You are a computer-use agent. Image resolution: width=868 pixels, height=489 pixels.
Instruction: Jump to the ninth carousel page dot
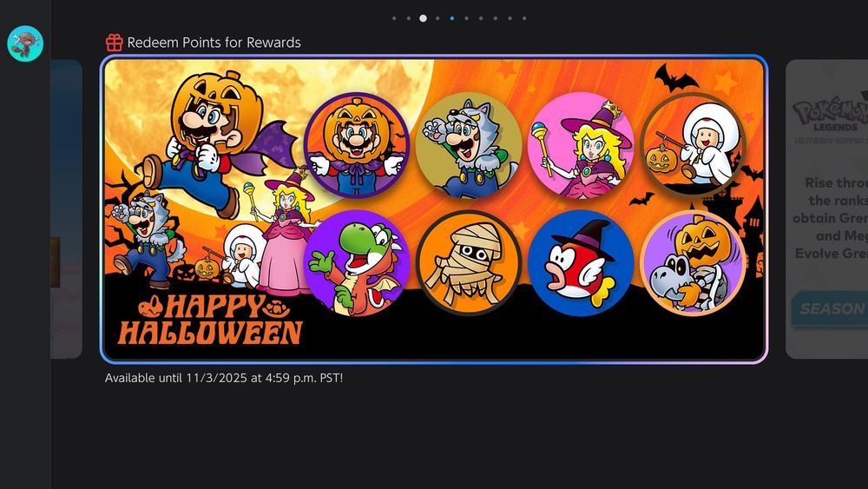[x=510, y=18]
